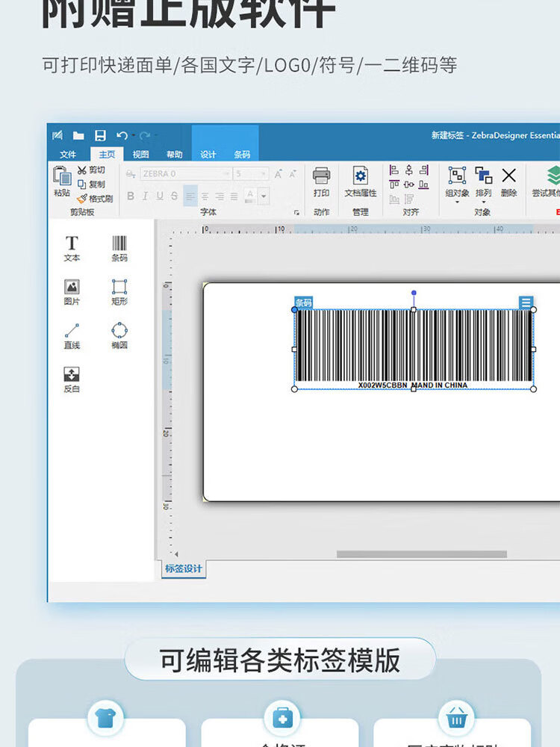Select the Text (文本) tool

[x=72, y=248]
